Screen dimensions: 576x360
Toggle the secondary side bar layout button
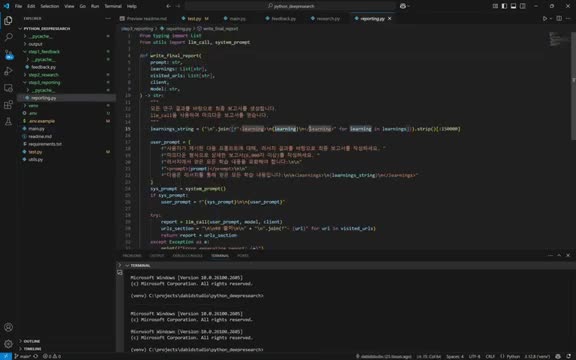click(523, 6)
